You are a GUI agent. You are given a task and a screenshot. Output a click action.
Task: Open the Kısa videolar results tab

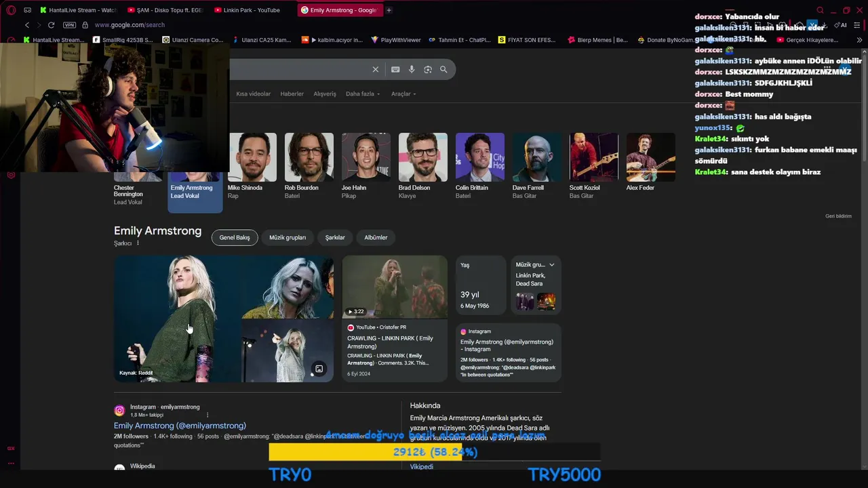pyautogui.click(x=253, y=94)
